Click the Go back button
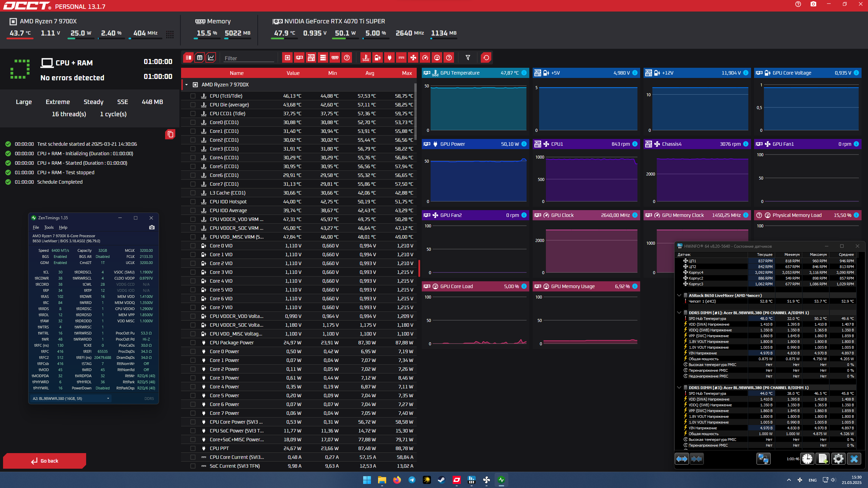The width and height of the screenshot is (868, 488). (45, 461)
